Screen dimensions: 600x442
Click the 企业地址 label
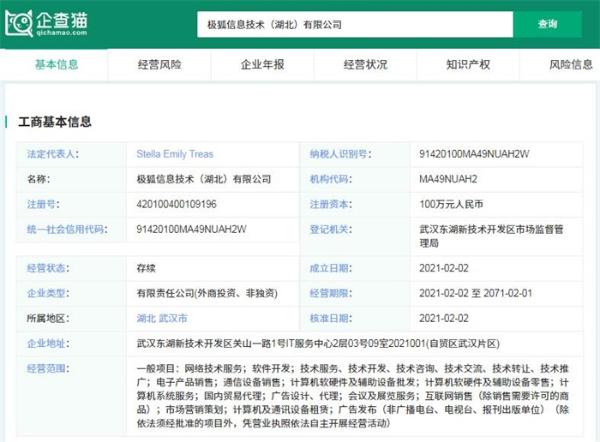[x=48, y=344]
